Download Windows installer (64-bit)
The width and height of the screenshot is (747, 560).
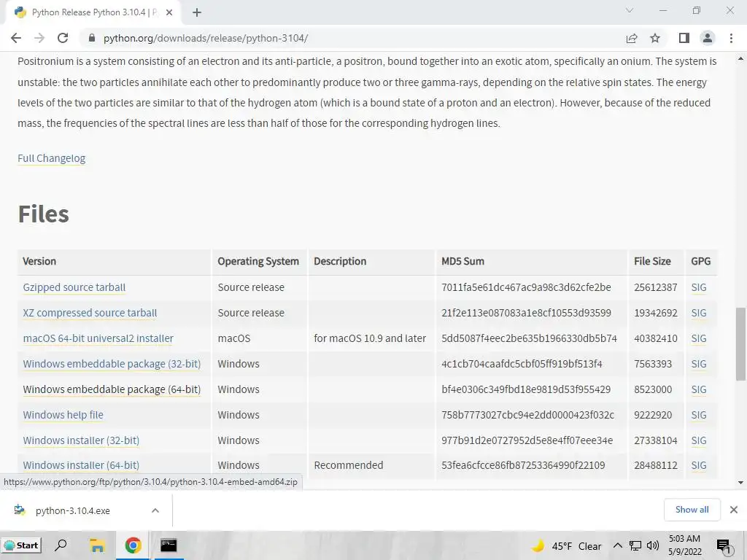tap(81, 465)
